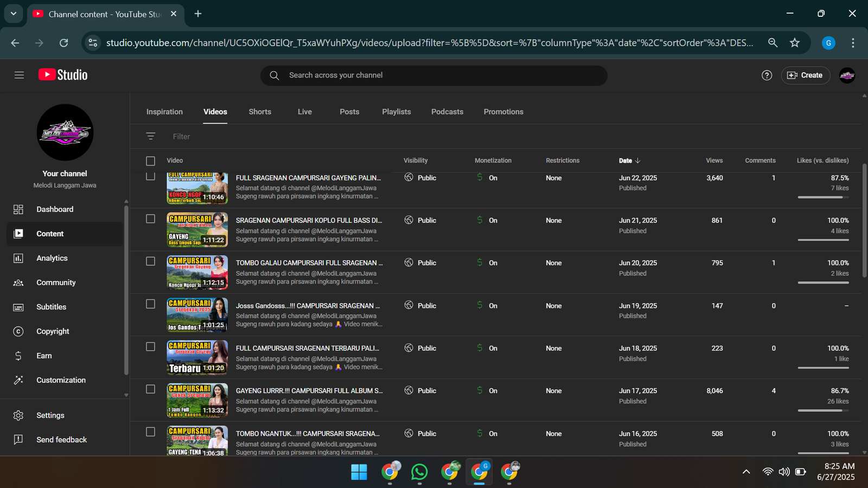Image resolution: width=868 pixels, height=488 pixels.
Task: Open the Help question mark icon
Action: click(x=767, y=75)
